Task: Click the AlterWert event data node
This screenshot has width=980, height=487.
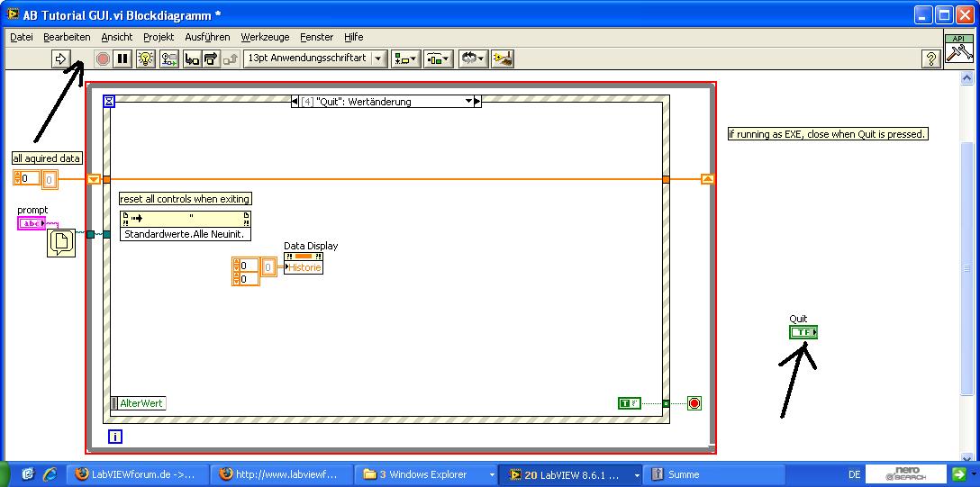Action: (x=138, y=403)
